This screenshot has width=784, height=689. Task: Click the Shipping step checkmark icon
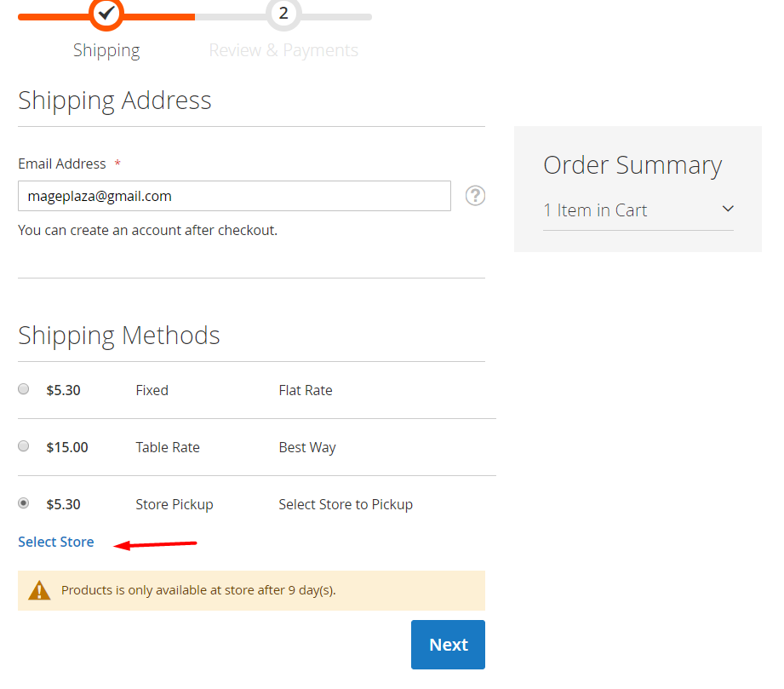click(106, 14)
